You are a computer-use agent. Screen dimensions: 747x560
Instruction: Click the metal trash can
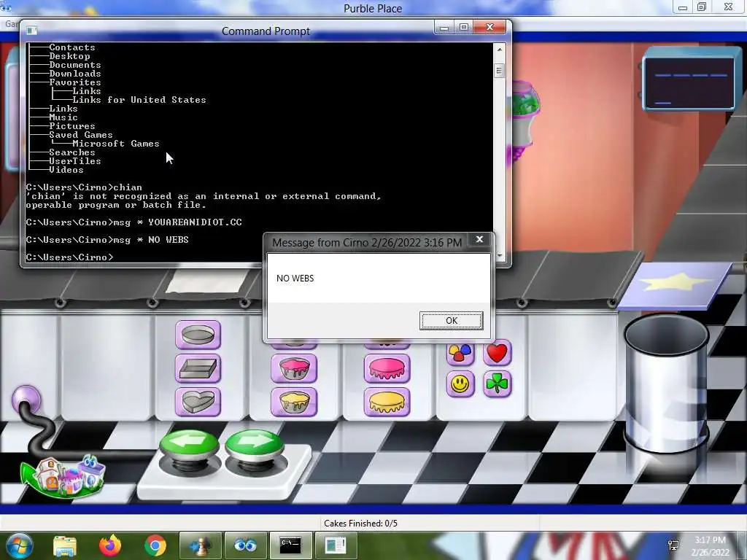[666, 384]
